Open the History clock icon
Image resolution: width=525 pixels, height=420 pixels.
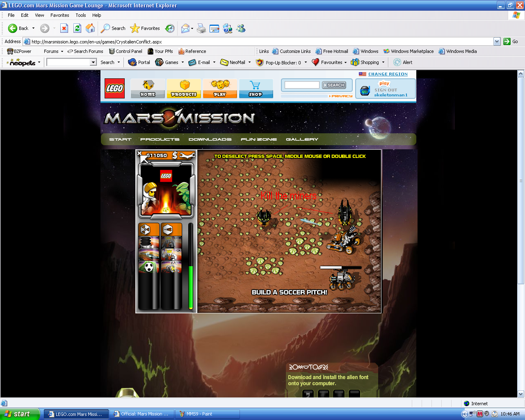[x=170, y=28]
